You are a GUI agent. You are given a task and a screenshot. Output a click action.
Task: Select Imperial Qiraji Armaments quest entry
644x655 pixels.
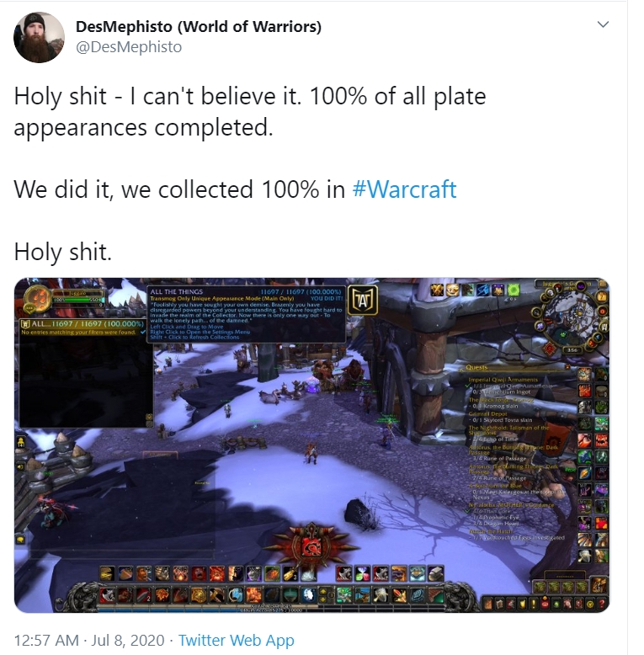click(x=503, y=380)
